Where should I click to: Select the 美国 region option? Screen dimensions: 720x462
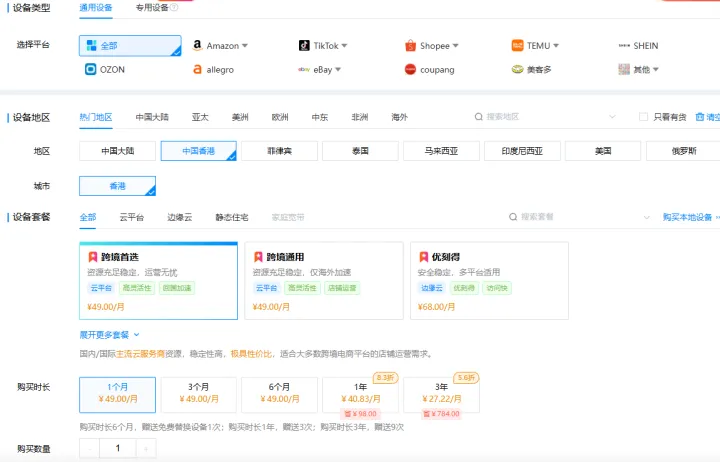coord(603,151)
